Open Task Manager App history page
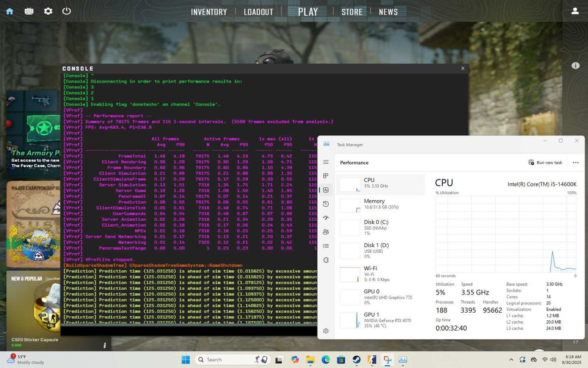588x368 pixels. pyautogui.click(x=326, y=204)
